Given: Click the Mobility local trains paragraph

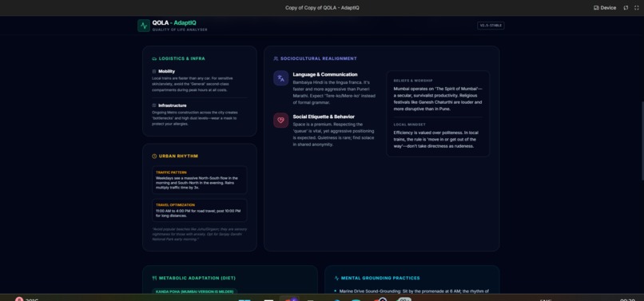Looking at the screenshot, I should [x=193, y=84].
